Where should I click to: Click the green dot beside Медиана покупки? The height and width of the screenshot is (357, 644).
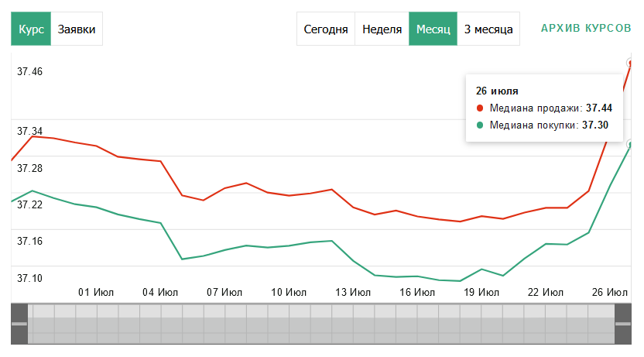tap(480, 125)
